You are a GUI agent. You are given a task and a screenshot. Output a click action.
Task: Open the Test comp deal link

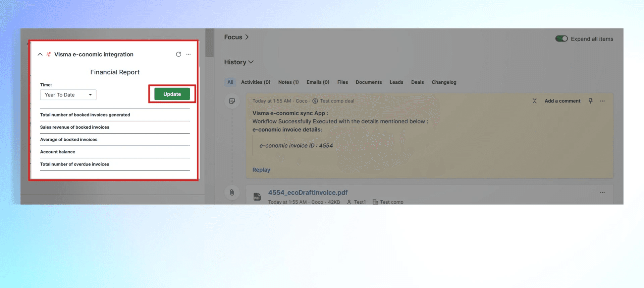tap(337, 101)
